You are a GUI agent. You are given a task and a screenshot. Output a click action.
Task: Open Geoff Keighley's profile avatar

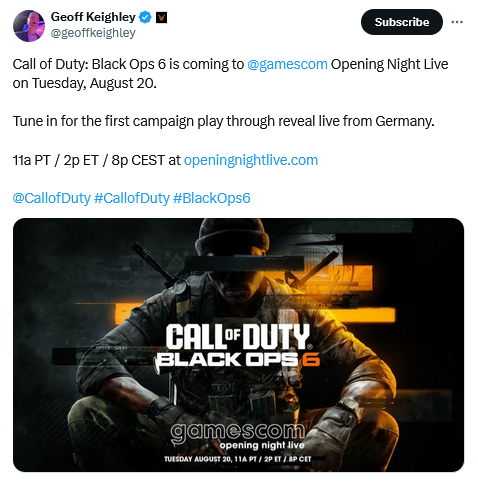click(x=29, y=26)
